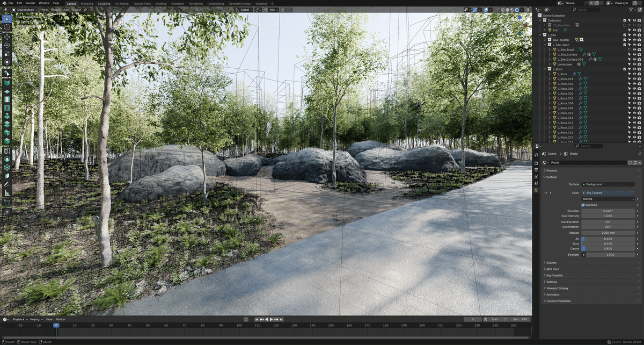Collapse the L_Site_mesh collection in the Outliner

pyautogui.click(x=544, y=45)
